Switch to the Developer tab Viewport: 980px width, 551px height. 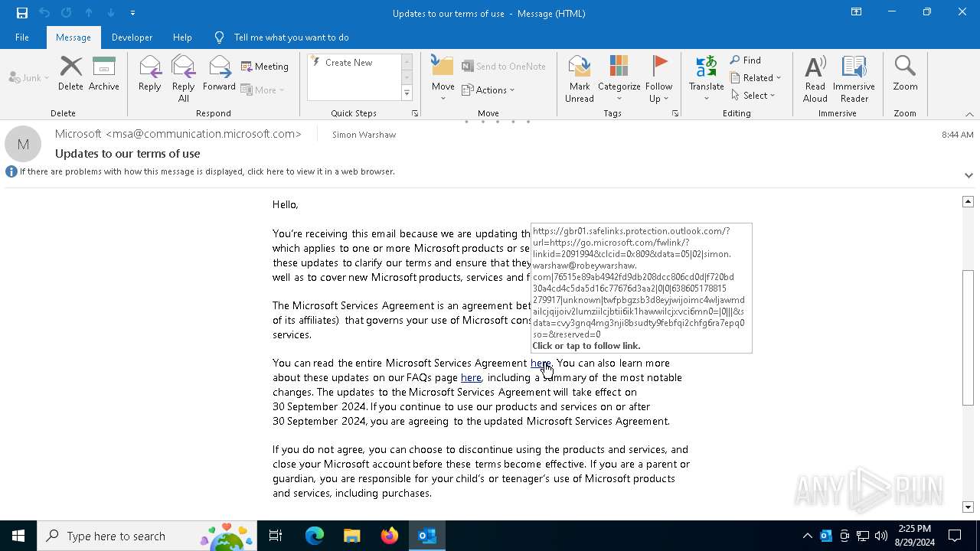(132, 37)
